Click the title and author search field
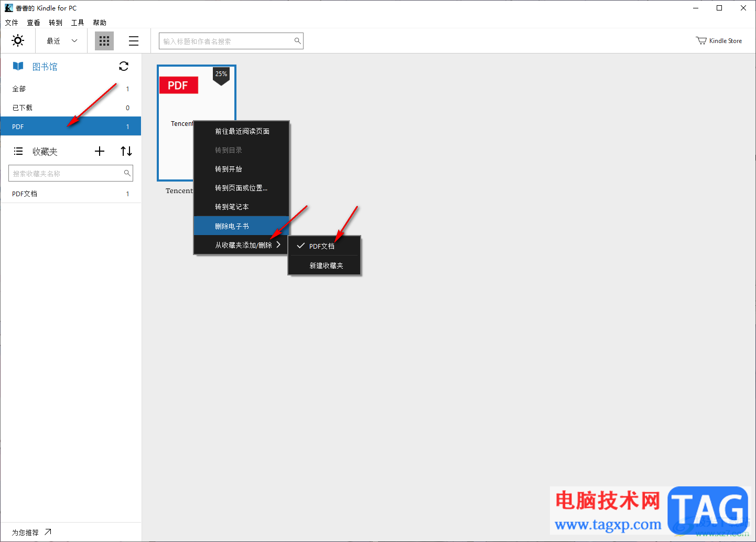Viewport: 756px width, 542px height. coord(231,41)
